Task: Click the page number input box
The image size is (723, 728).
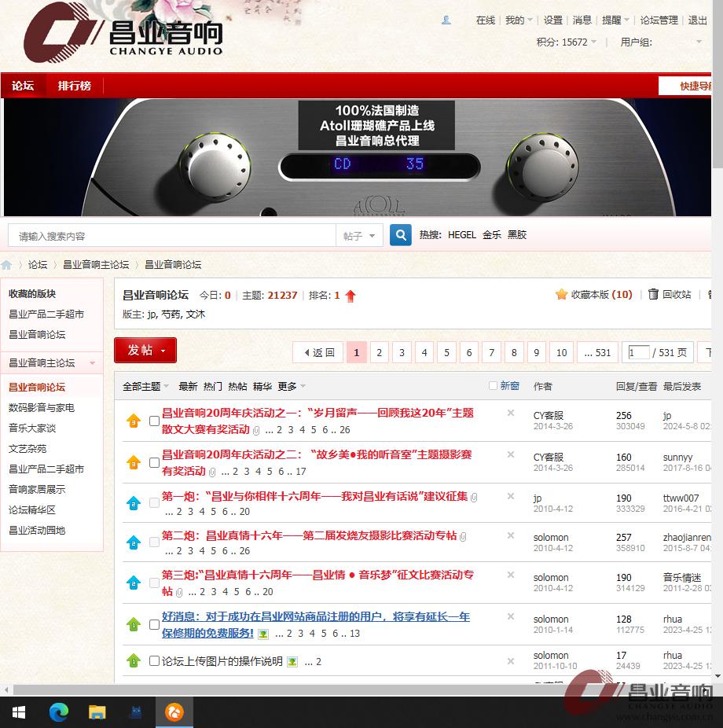Action: [639, 352]
